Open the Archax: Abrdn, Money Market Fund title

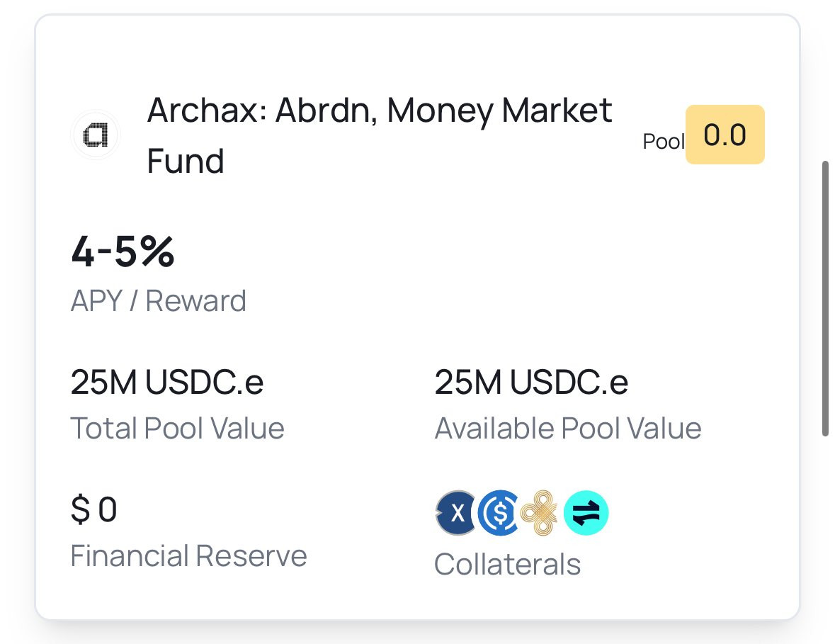[x=379, y=135]
